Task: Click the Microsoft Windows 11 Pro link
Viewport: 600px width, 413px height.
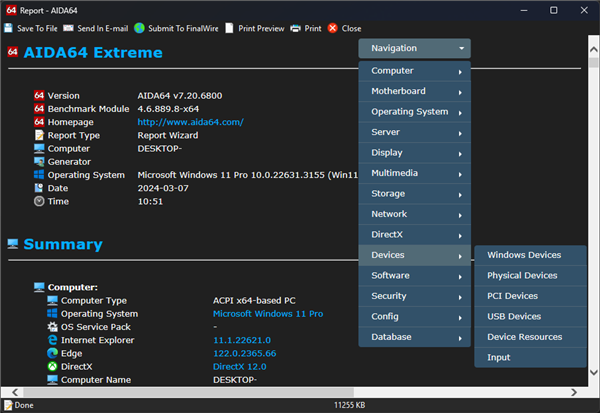Action: point(265,314)
